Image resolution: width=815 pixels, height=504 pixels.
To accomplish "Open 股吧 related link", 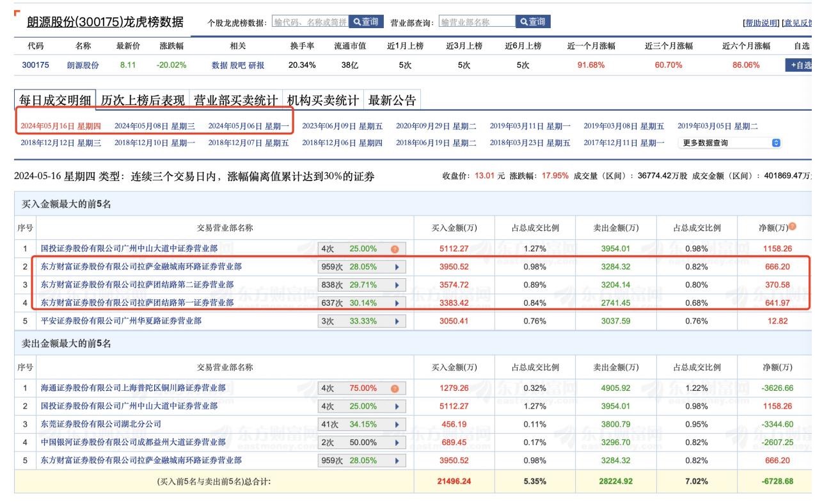I will pyautogui.click(x=237, y=65).
